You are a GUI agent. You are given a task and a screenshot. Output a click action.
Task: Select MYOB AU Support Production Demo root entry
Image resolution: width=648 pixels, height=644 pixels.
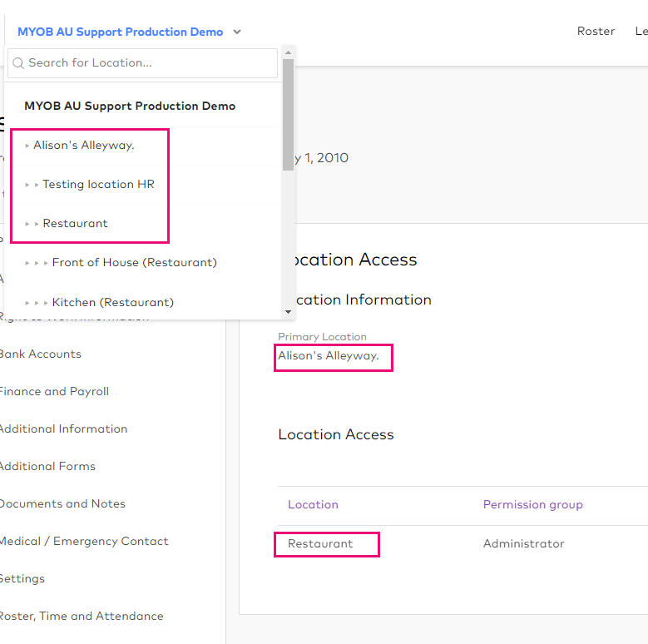[130, 107]
